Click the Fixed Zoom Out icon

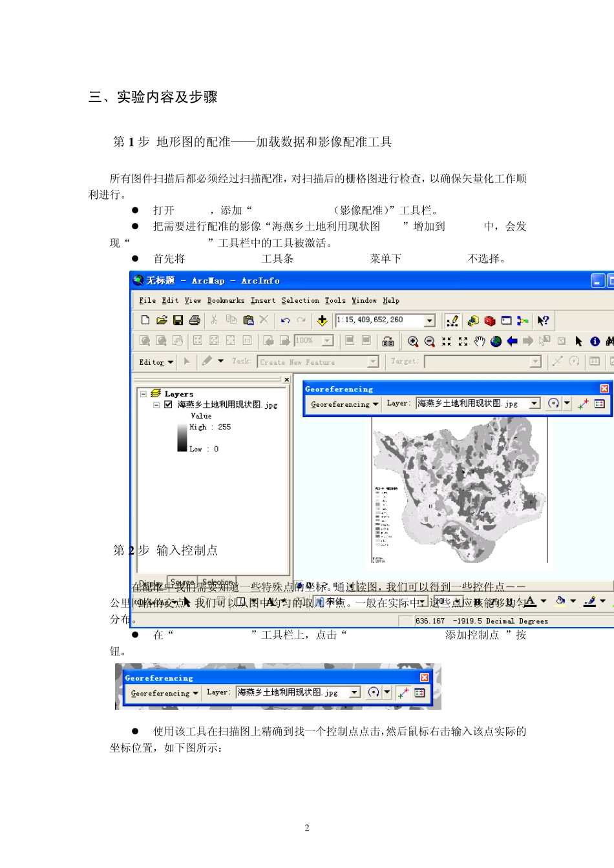[463, 341]
